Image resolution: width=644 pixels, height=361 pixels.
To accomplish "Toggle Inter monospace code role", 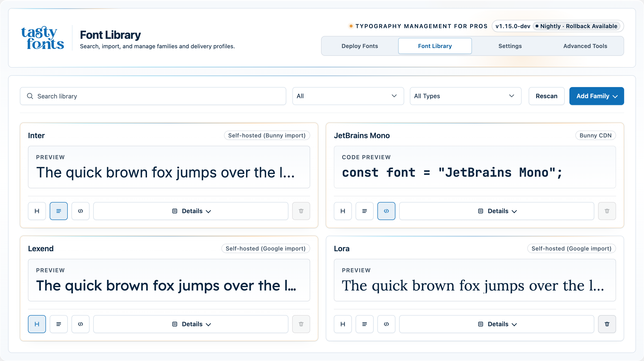I will click(80, 211).
